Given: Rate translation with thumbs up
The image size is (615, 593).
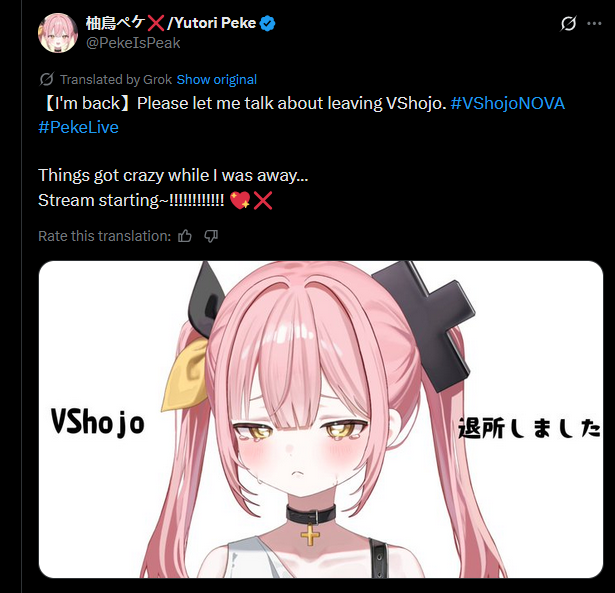Looking at the screenshot, I should tap(185, 236).
